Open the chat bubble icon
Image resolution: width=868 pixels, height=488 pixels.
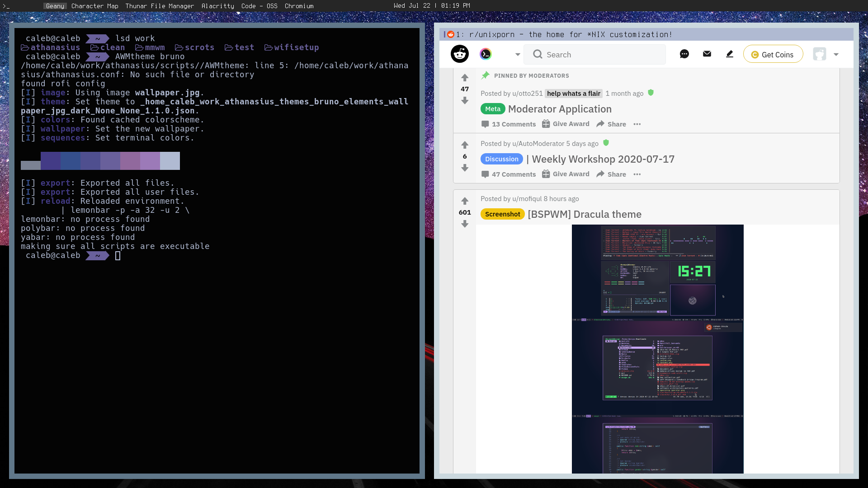click(684, 54)
